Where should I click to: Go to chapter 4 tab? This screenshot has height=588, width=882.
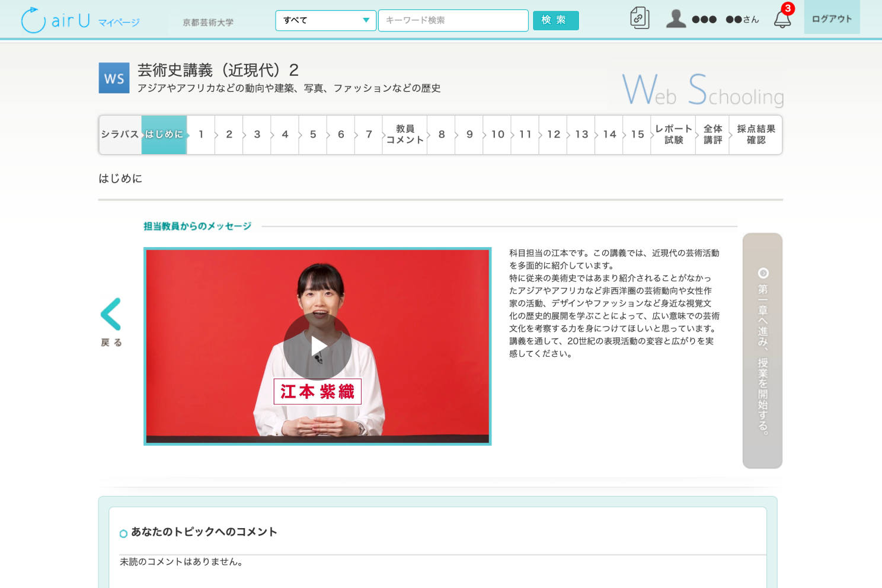[285, 135]
